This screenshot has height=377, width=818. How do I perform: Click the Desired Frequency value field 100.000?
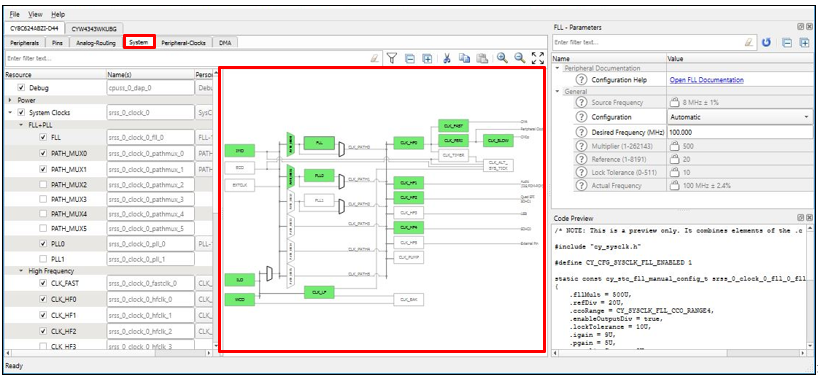click(x=739, y=132)
